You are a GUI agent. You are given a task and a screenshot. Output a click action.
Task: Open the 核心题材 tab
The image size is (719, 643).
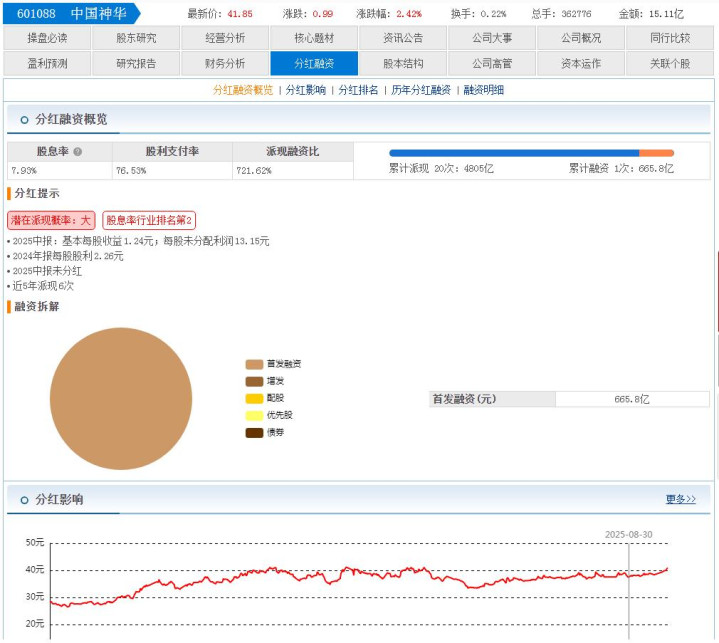[314, 38]
